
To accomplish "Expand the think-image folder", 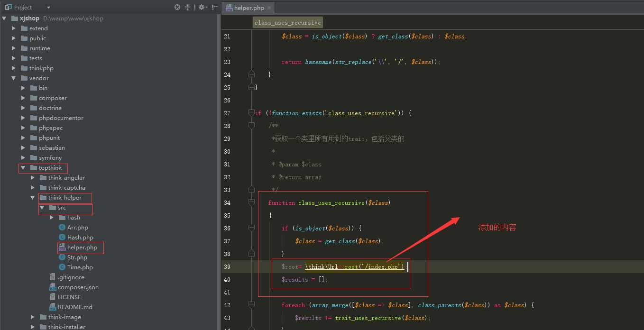I will coord(33,317).
